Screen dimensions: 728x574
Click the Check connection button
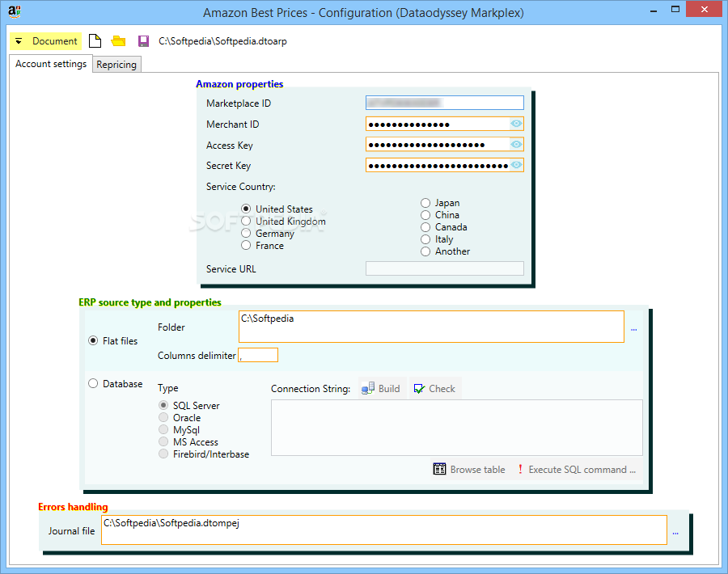pos(434,388)
